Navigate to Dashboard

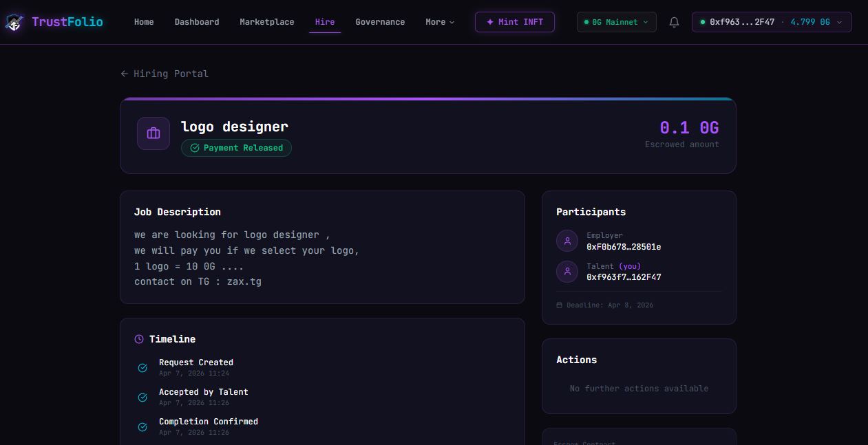[x=197, y=22]
